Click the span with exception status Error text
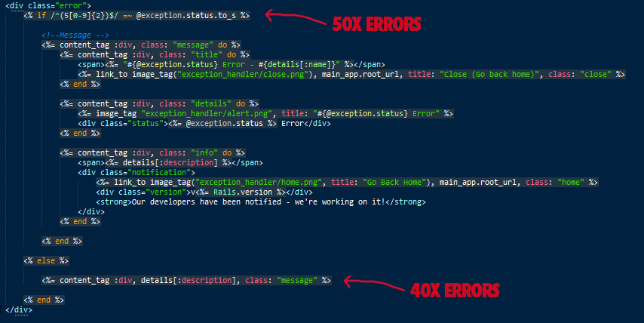The width and height of the screenshot is (644, 323). pos(232,64)
